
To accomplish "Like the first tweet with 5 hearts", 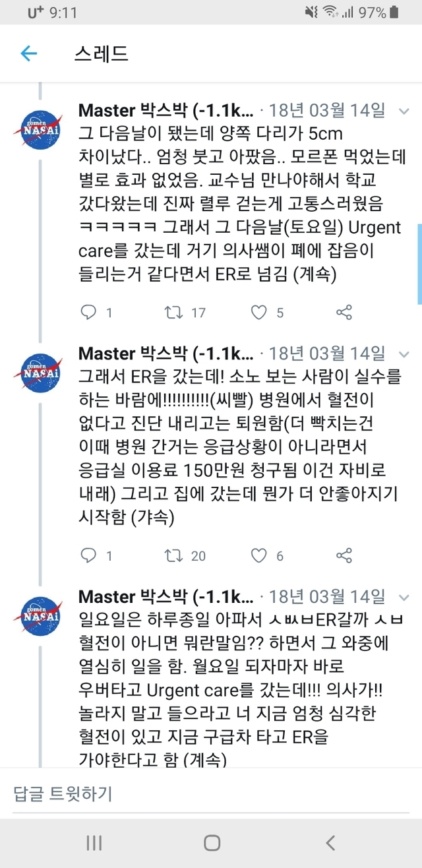I will coord(259,312).
